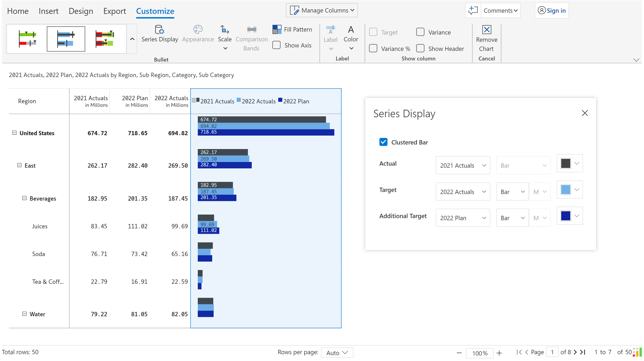
Task: Open the Manage Columns dropdown
Action: [322, 11]
